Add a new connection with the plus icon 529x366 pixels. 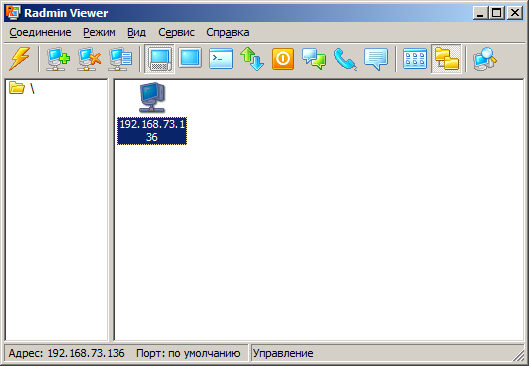click(x=58, y=59)
